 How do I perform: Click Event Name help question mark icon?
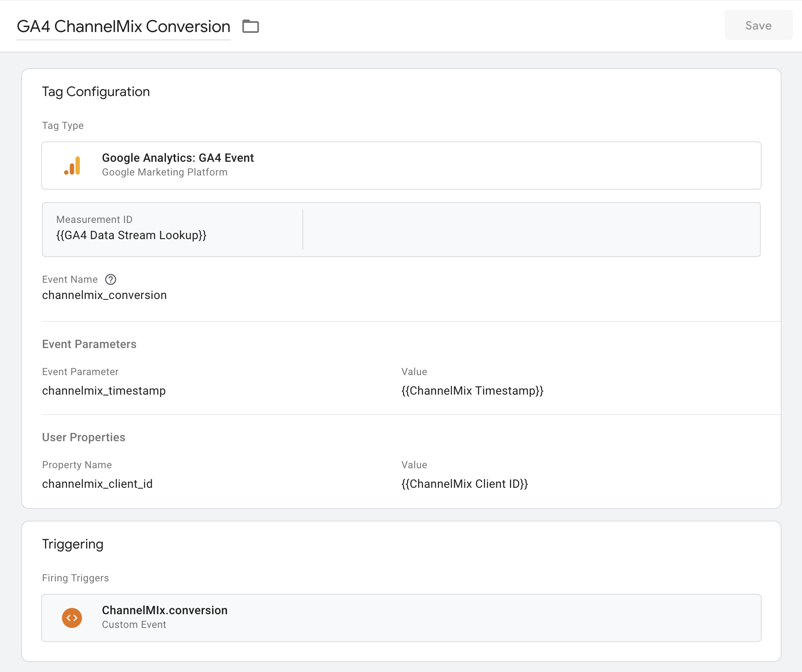pyautogui.click(x=111, y=279)
